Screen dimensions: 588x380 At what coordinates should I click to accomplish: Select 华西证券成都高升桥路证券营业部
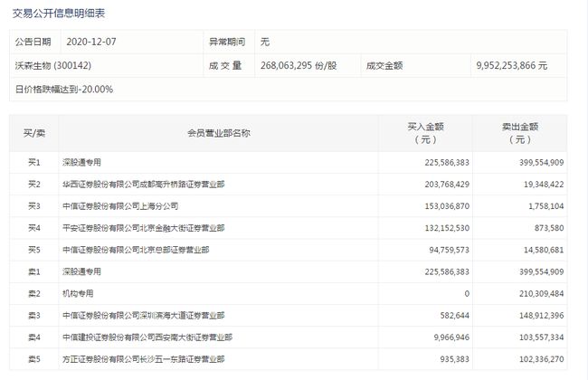click(144, 185)
